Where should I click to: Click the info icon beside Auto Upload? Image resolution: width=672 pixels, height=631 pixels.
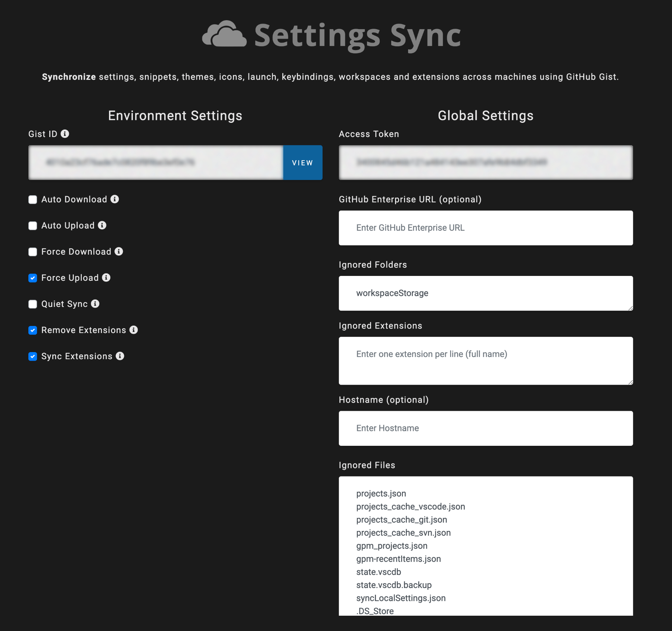[102, 226]
